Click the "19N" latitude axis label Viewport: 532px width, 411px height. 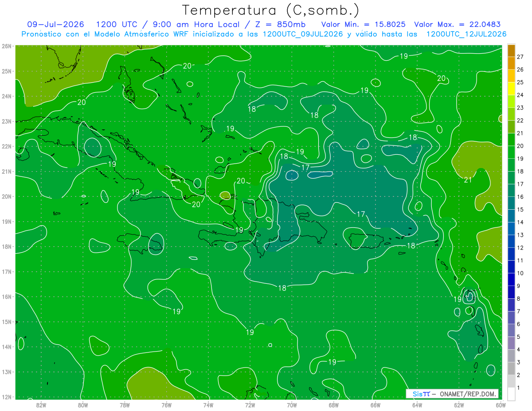pos(6,221)
